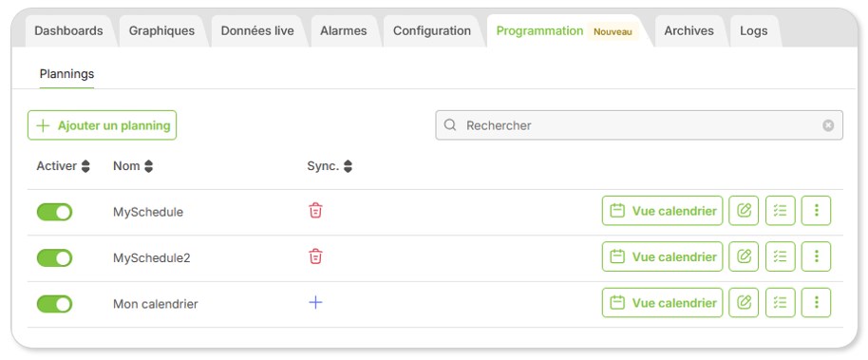Disable the MySchedule planning toggle

[x=54, y=212]
